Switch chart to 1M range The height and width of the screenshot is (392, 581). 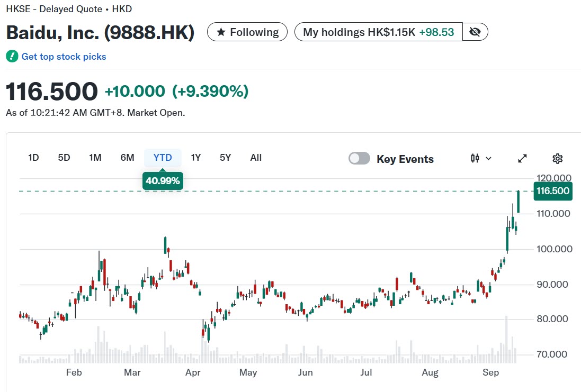[x=95, y=158]
